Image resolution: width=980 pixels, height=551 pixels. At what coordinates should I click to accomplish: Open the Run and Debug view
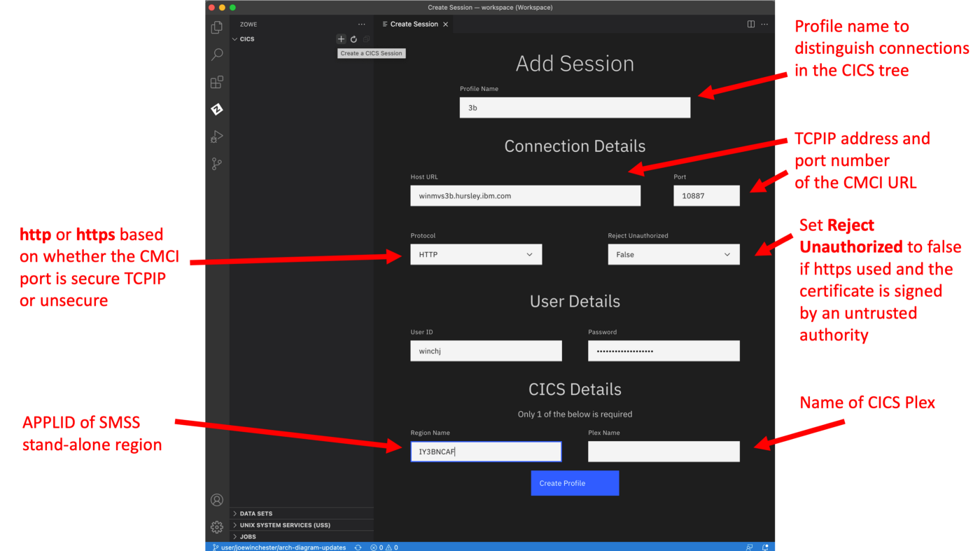tap(217, 137)
